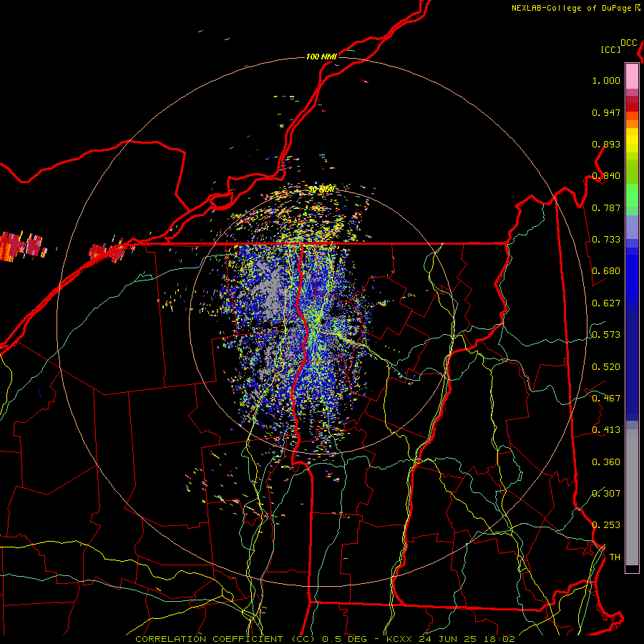
Task: Pick the periwinkle color bar segment near 0.733
Action: (x=632, y=228)
